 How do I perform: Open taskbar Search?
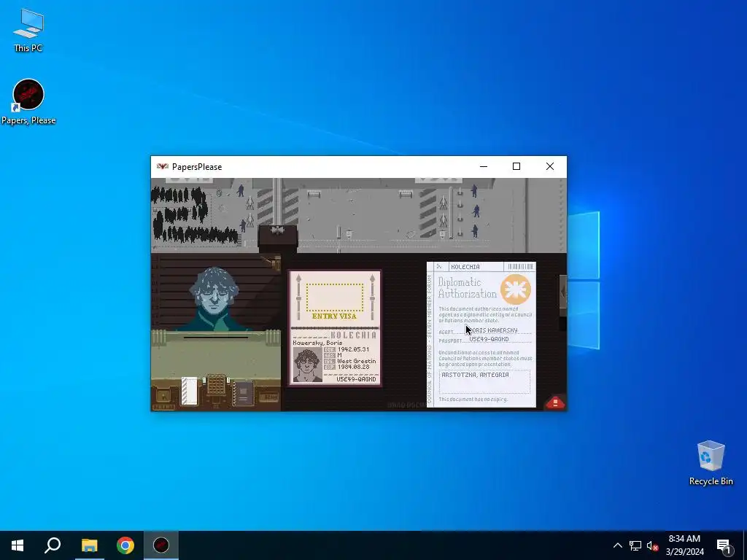click(x=53, y=545)
